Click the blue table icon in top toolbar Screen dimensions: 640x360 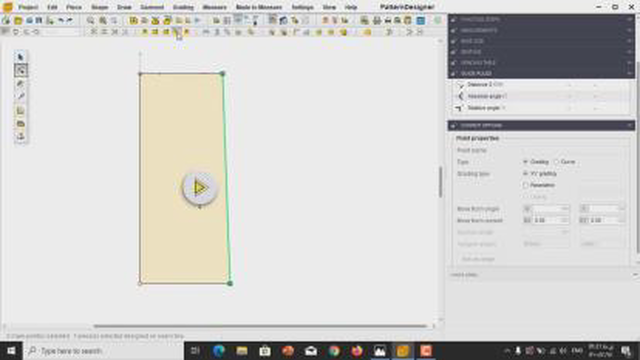pos(420,20)
